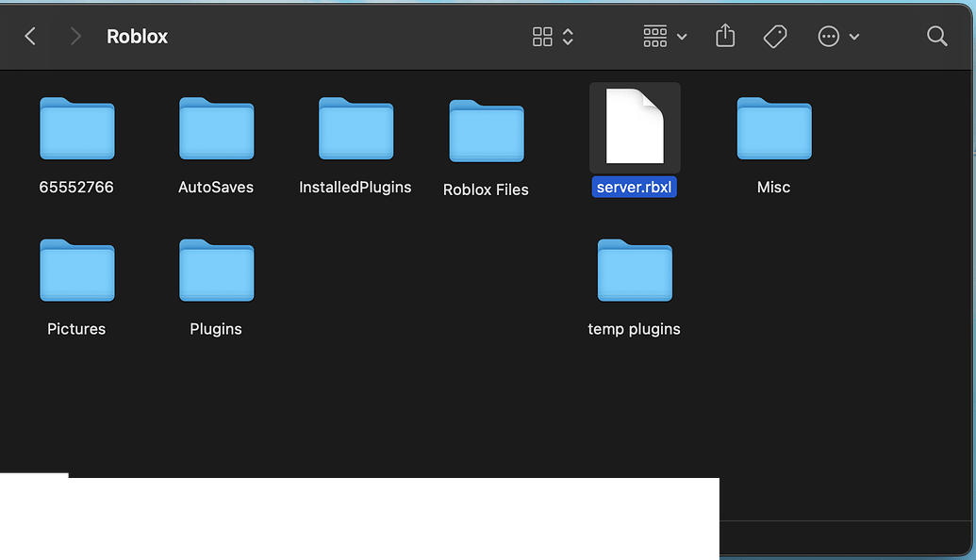Select the InstalledPlugins folder icon
This screenshot has height=560, width=976.
coord(356,128)
